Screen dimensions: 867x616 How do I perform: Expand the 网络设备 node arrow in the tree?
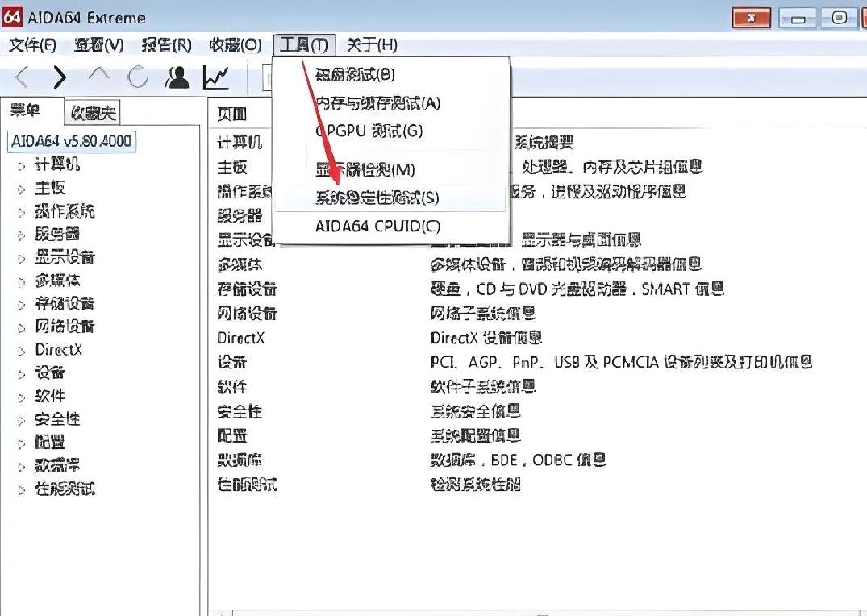pos(21,328)
